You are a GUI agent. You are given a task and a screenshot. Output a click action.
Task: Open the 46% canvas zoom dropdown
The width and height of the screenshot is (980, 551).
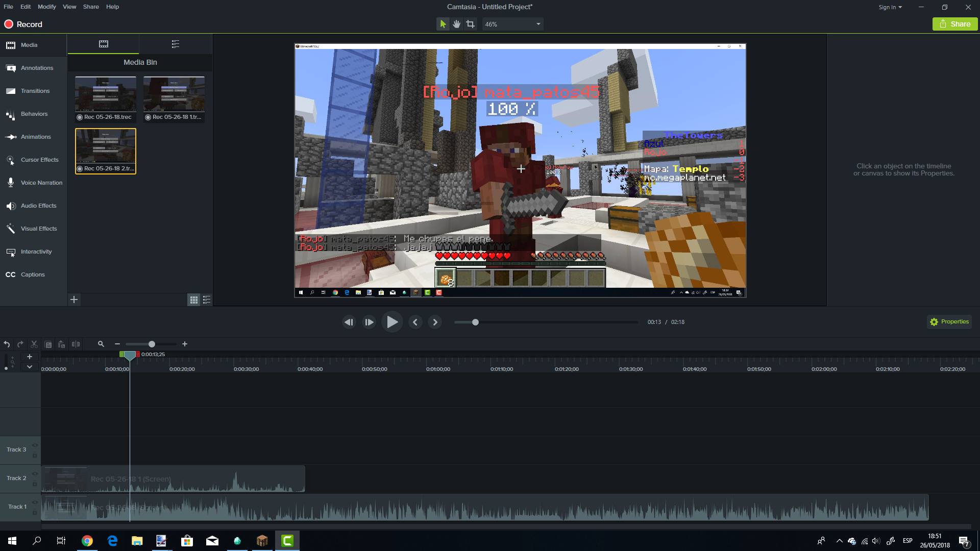tap(512, 24)
